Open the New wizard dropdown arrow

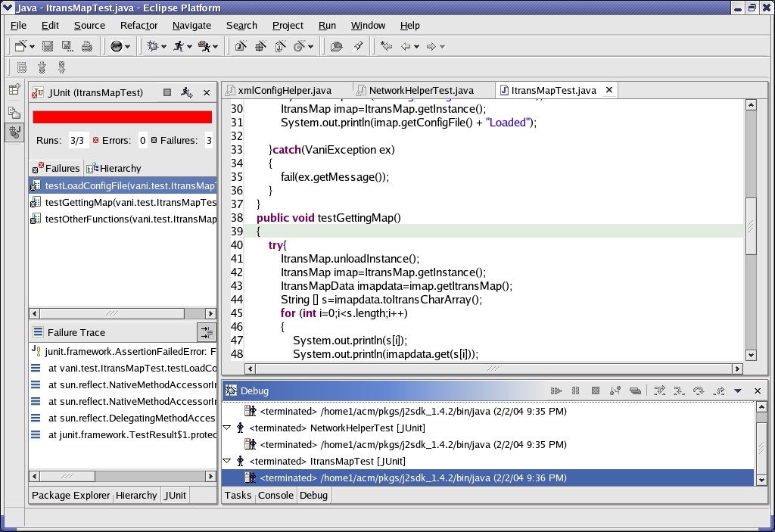(x=31, y=46)
